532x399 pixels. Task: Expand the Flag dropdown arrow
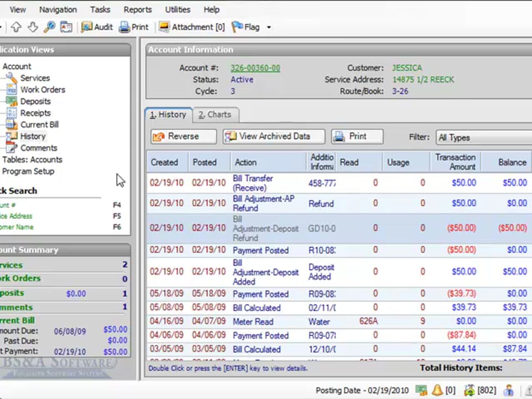pyautogui.click(x=269, y=27)
